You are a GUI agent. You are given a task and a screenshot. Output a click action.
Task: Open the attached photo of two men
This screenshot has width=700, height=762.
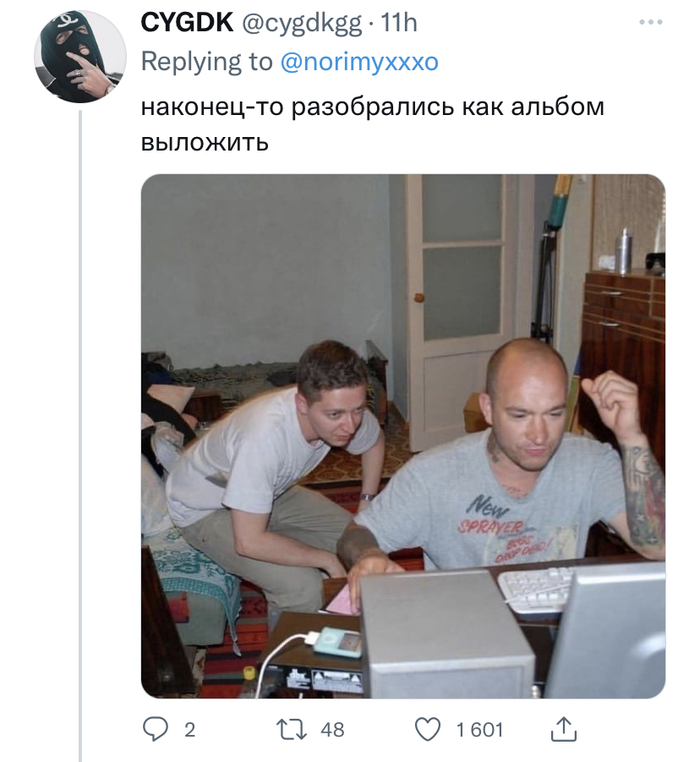[402, 436]
